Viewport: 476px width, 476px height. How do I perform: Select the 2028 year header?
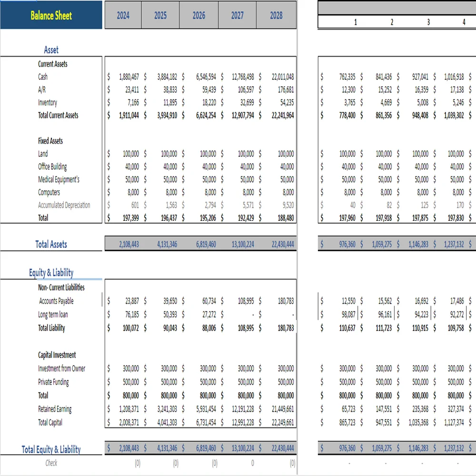(276, 15)
